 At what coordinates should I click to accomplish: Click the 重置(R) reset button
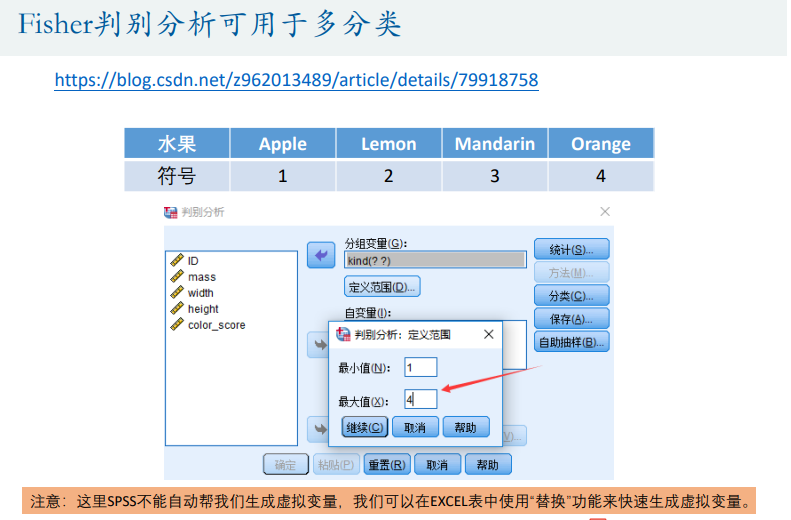[x=387, y=465]
